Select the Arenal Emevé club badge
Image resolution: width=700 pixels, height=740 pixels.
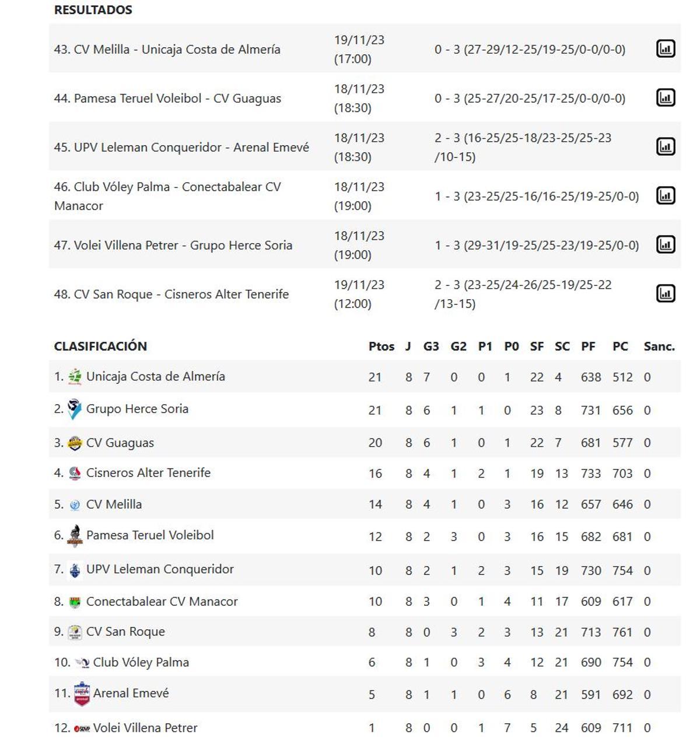click(x=82, y=694)
